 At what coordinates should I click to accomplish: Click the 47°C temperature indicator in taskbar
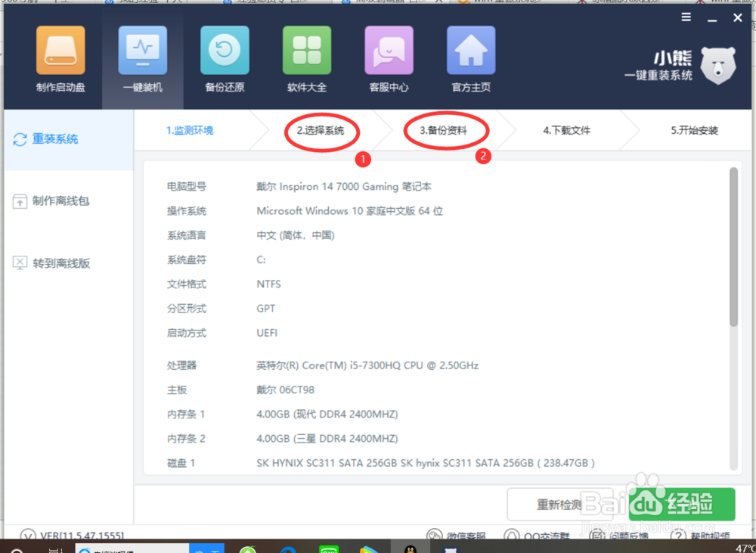pyautogui.click(x=746, y=545)
